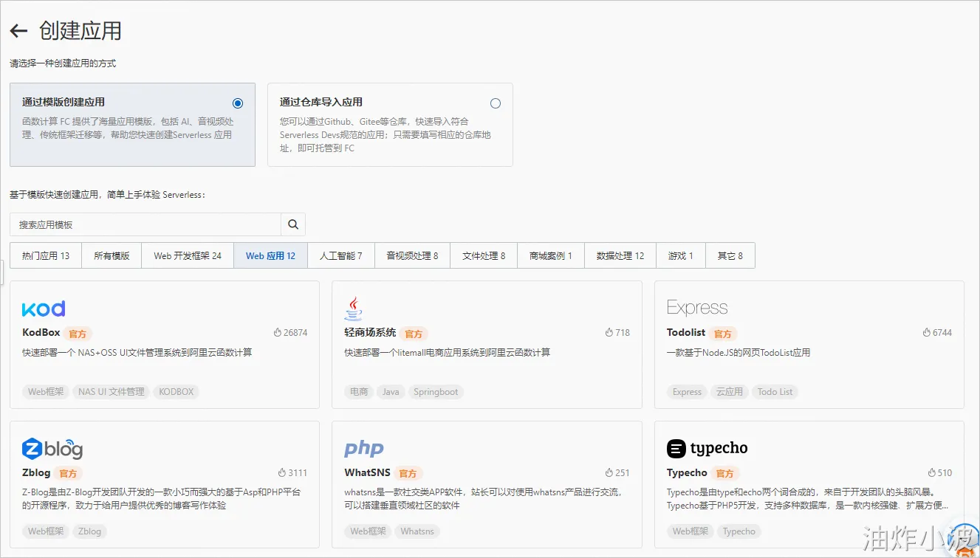Click the Whatsns tag chip
The height and width of the screenshot is (558, 980).
click(x=417, y=531)
